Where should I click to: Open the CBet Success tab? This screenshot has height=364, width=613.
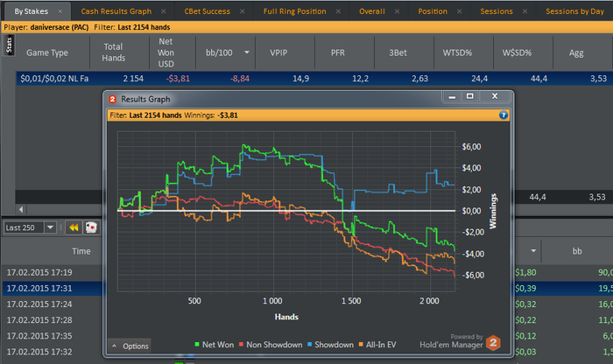pyautogui.click(x=208, y=11)
